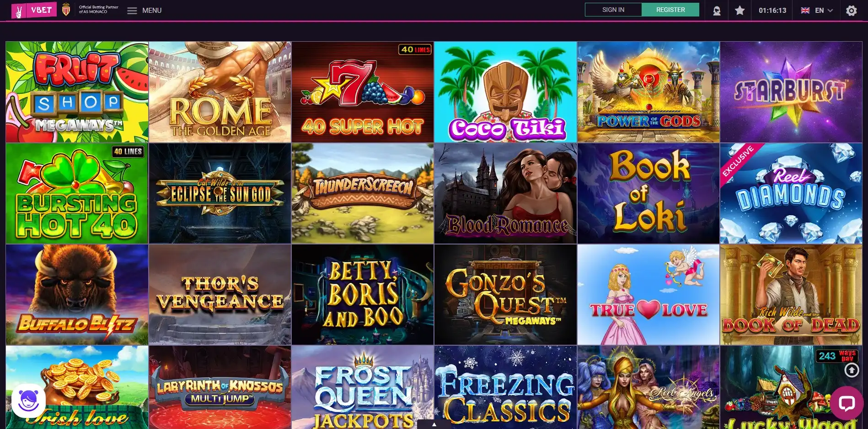Open the hamburger MENU
The image size is (868, 429).
click(x=145, y=11)
